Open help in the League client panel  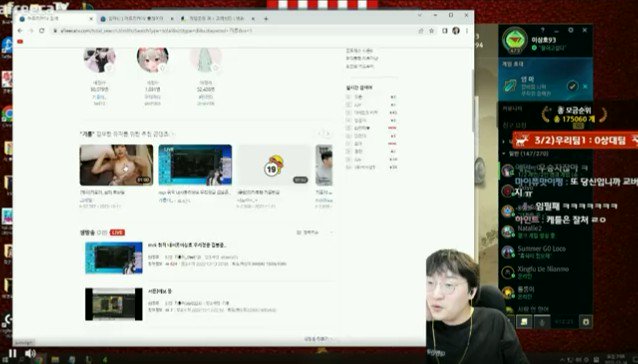543,30
